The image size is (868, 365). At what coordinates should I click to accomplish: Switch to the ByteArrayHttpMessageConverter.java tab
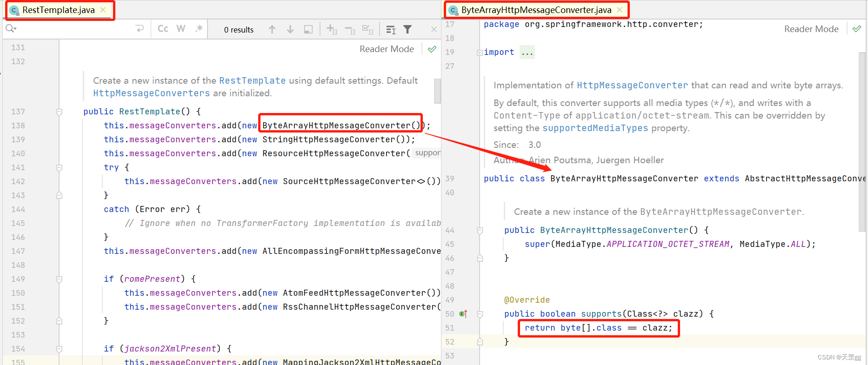[x=536, y=10]
